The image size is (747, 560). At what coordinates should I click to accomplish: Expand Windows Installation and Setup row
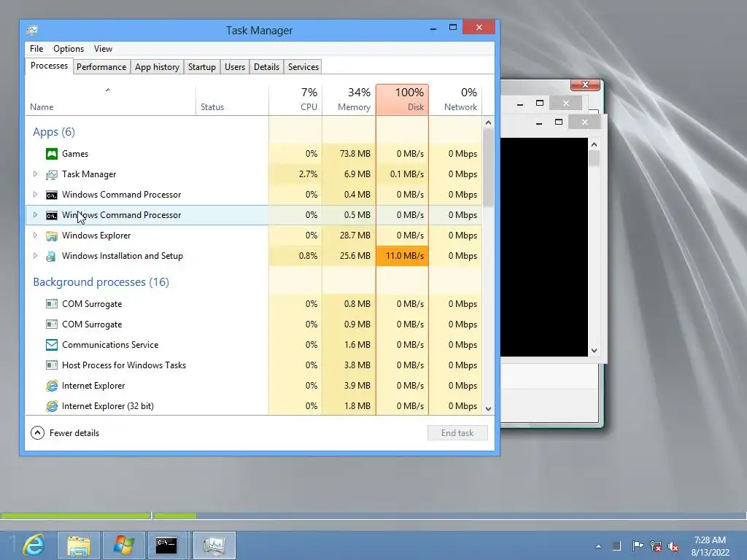point(35,256)
